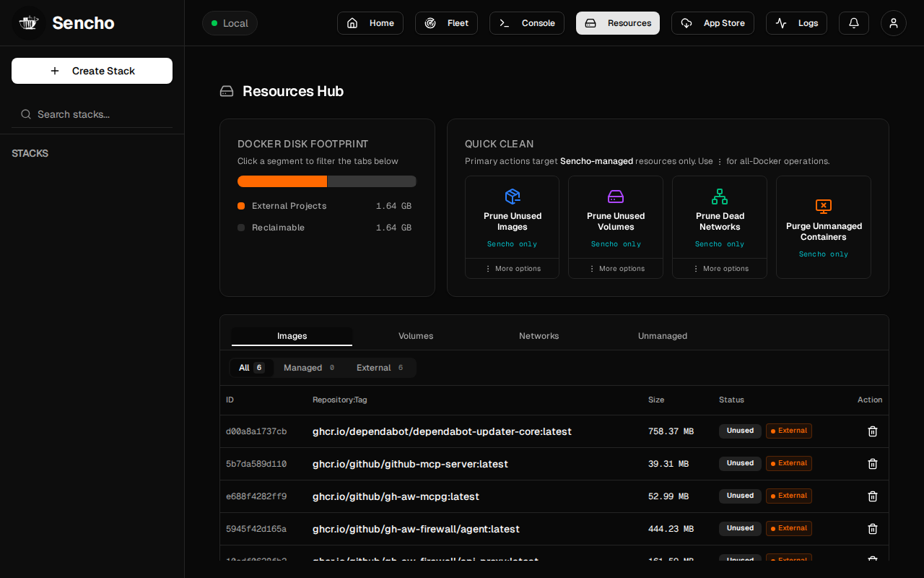
Task: Click the External badge for github-mcp-server
Action: [789, 464]
